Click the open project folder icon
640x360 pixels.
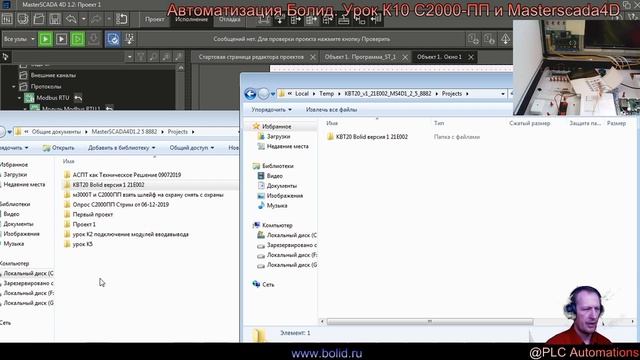coord(39,19)
